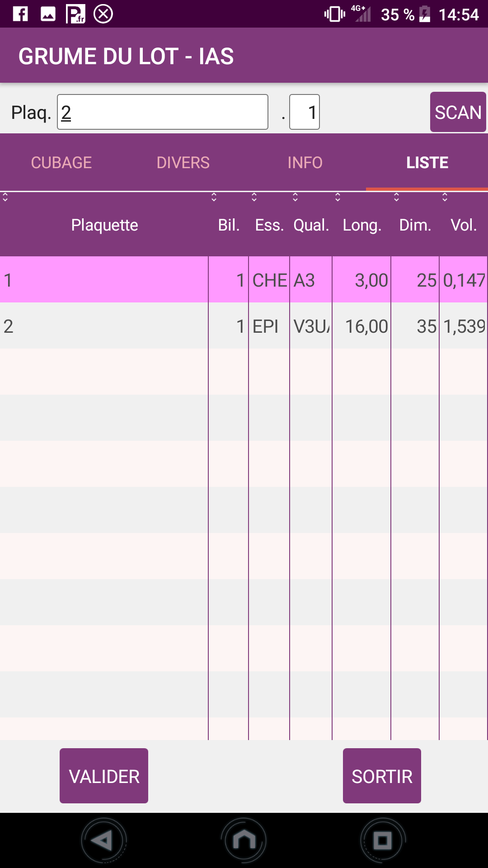Select the EPI row with plaquette 2
Image resolution: width=488 pixels, height=868 pixels.
tap(244, 326)
